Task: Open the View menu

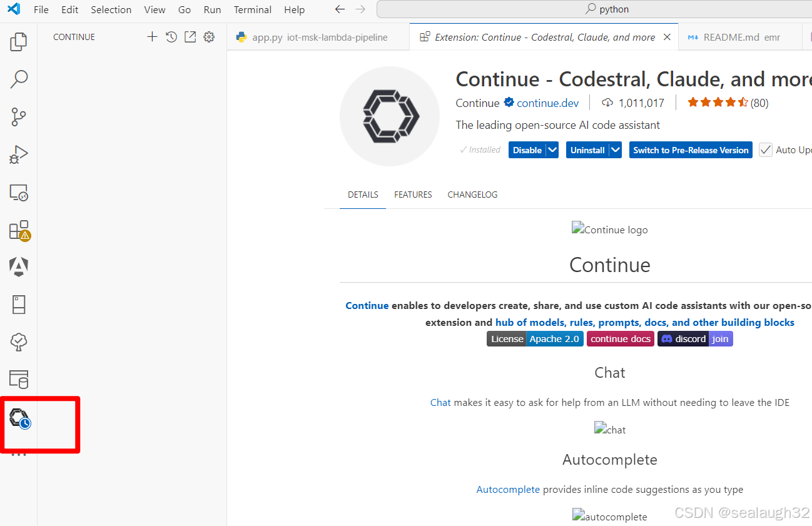Action: (155, 9)
